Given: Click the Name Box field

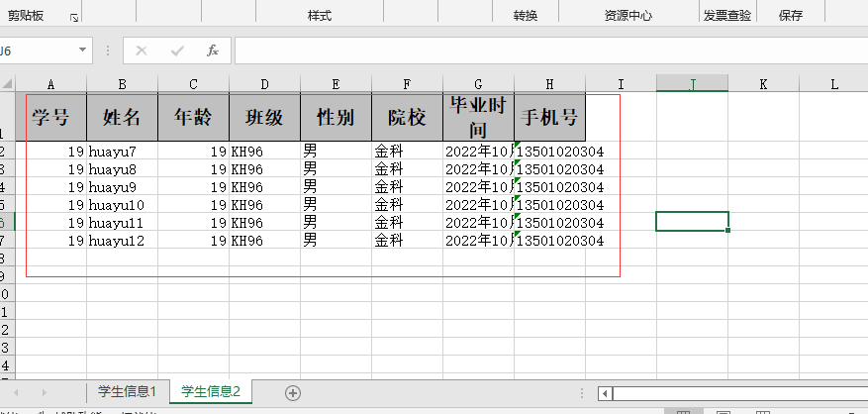Looking at the screenshot, I should pyautogui.click(x=38, y=51).
